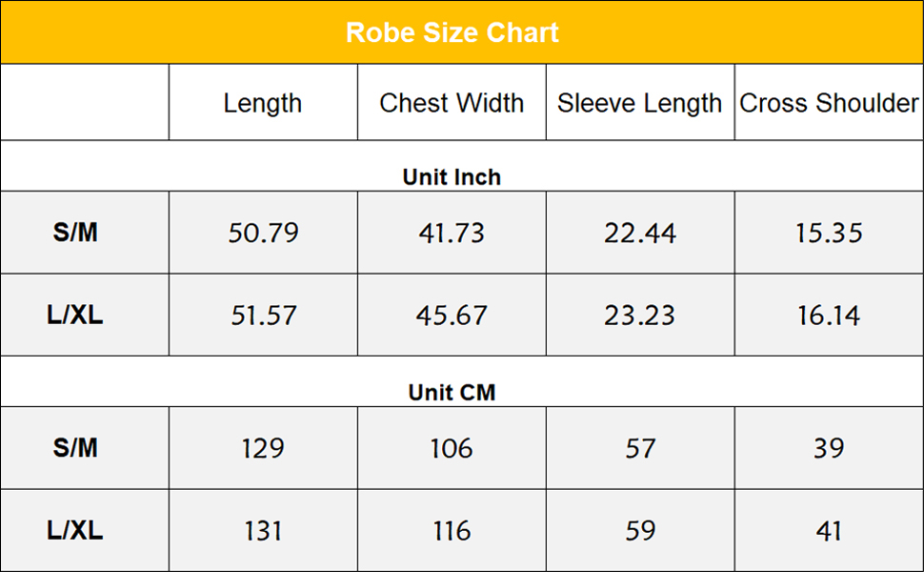Click the Unit CM section label
The height and width of the screenshot is (572, 924).
pos(452,393)
